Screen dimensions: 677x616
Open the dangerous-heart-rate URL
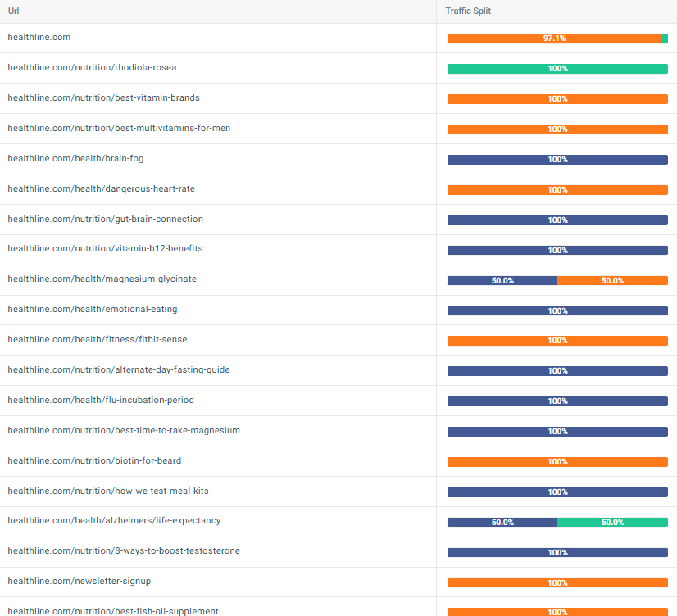tap(101, 188)
